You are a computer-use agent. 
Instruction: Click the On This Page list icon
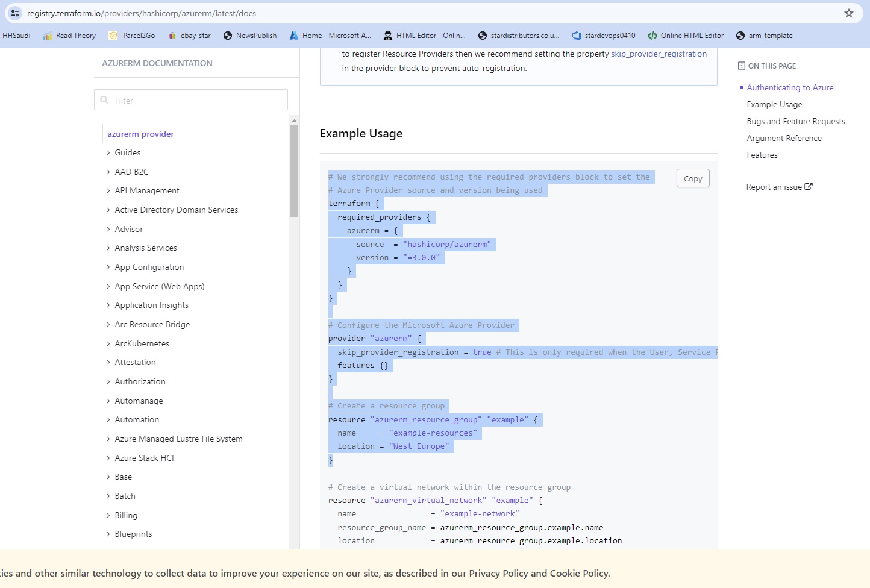pyautogui.click(x=742, y=66)
